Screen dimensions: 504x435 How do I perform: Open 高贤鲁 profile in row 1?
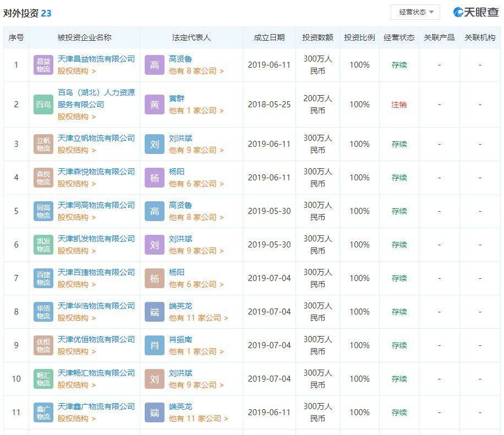(180, 59)
